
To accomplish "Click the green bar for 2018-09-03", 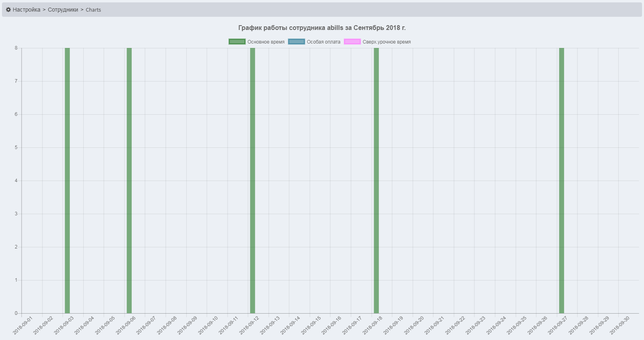I will point(67,180).
